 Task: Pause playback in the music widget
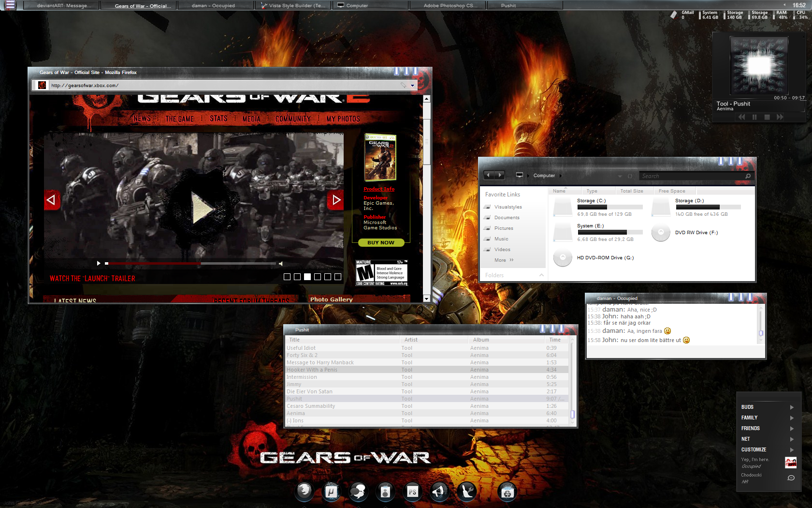(x=754, y=117)
